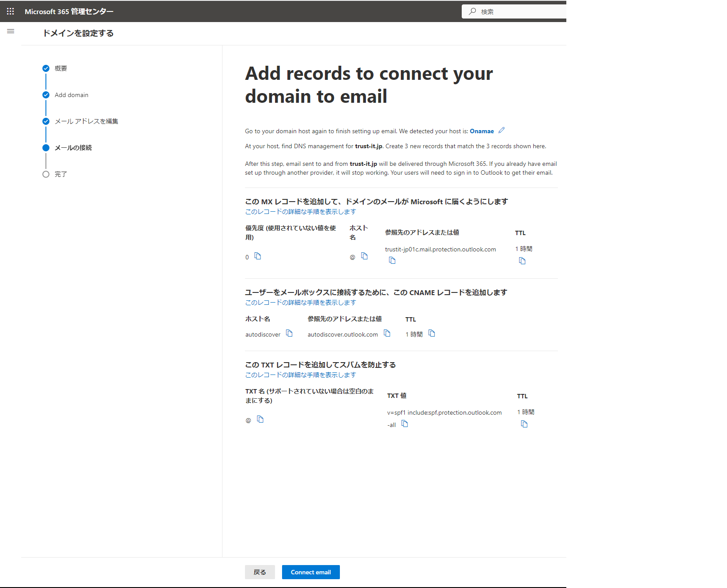
Task: Toggle the hamburger navigation menu
Action: (x=11, y=31)
